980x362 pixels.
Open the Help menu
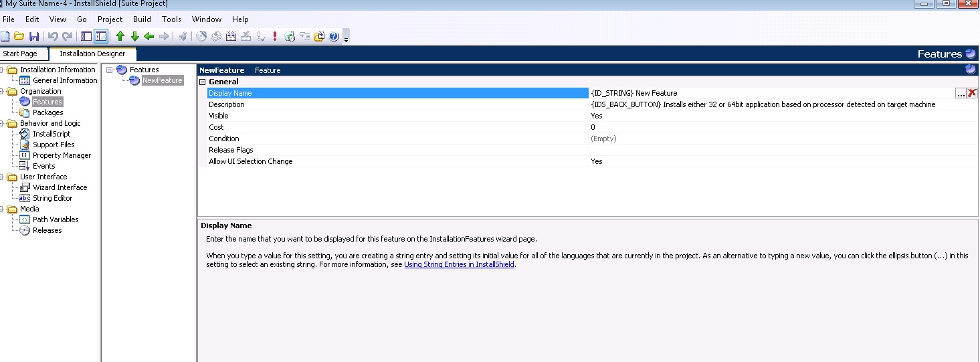point(240,19)
